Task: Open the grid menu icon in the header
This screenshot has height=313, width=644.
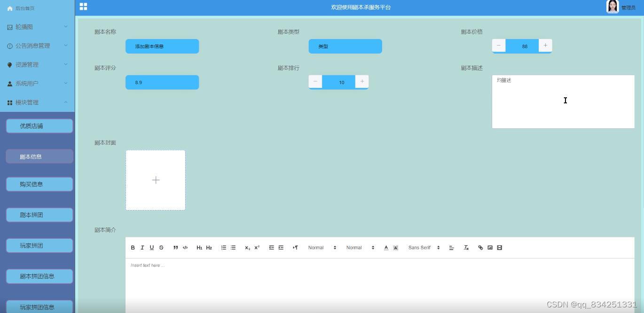Action: tap(84, 7)
